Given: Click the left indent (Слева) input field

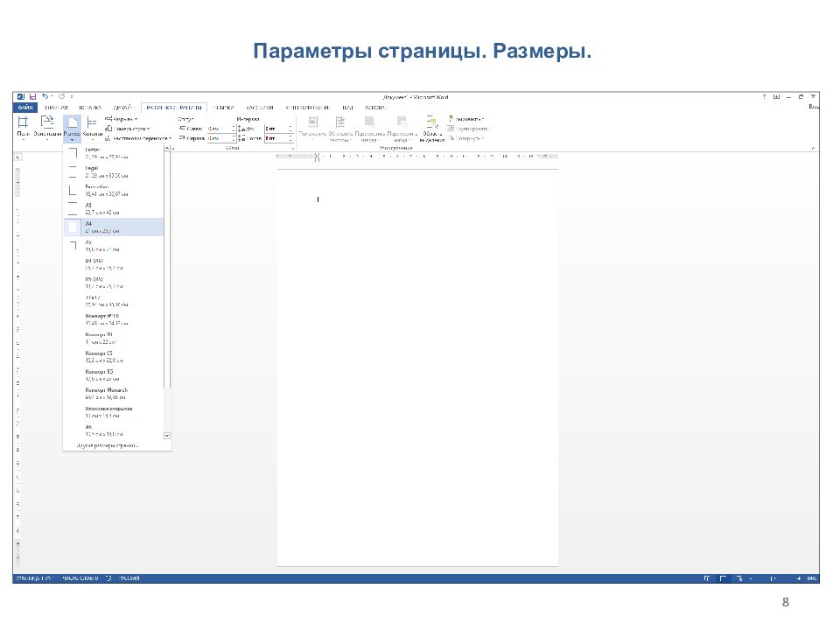Looking at the screenshot, I should tap(220, 129).
